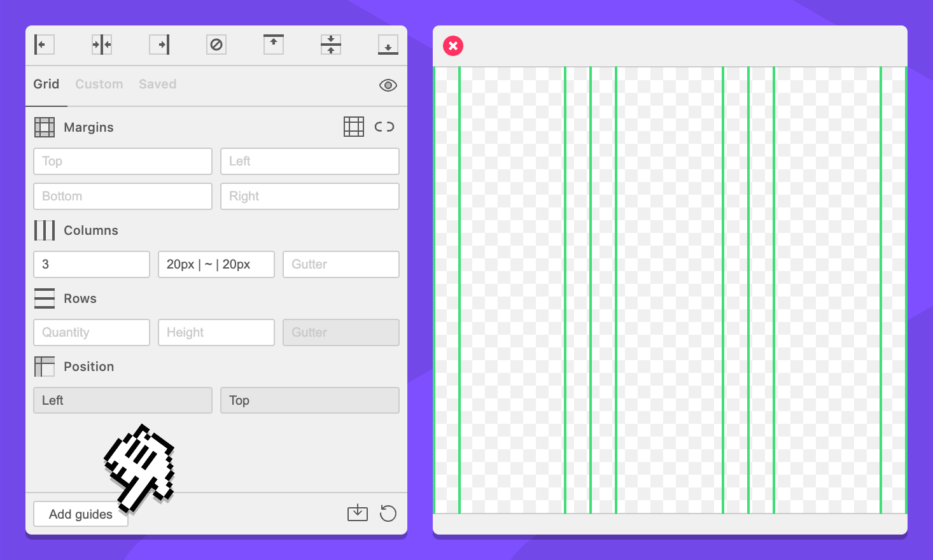Add guide to bottom edge icon
This screenshot has width=933, height=560.
coord(388,45)
